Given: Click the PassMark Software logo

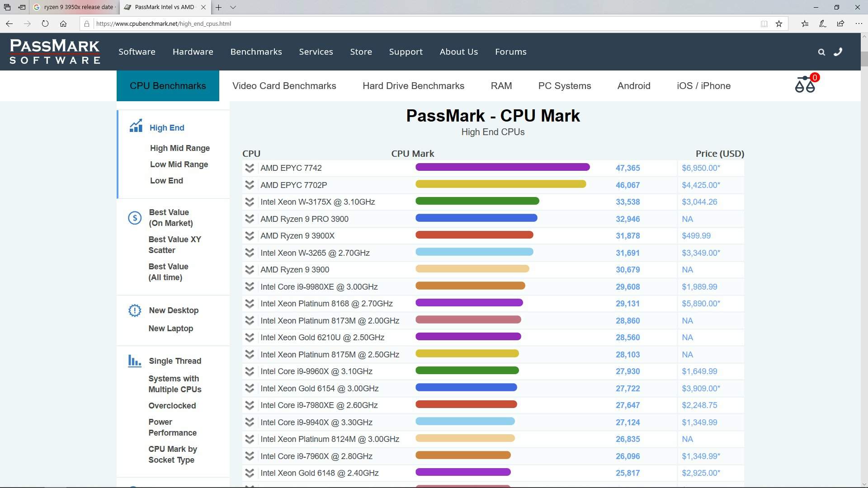Looking at the screenshot, I should [55, 52].
